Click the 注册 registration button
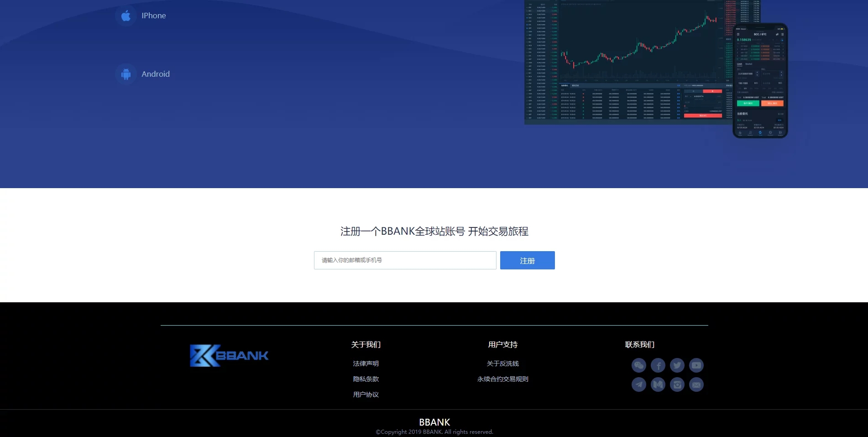The height and width of the screenshot is (437, 868). click(x=527, y=260)
